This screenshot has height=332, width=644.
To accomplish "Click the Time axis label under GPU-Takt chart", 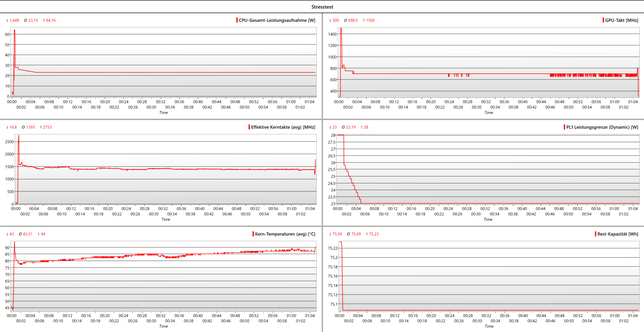I will tap(488, 113).
